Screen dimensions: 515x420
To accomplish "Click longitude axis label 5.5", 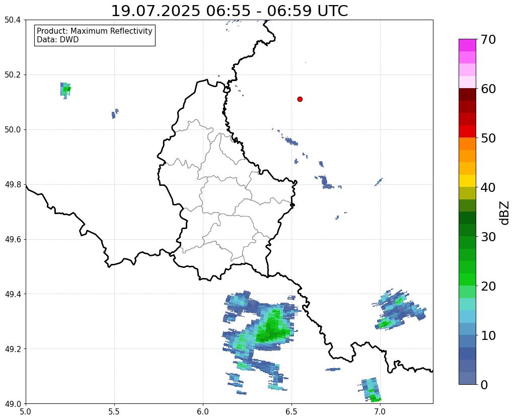I will [x=114, y=411].
